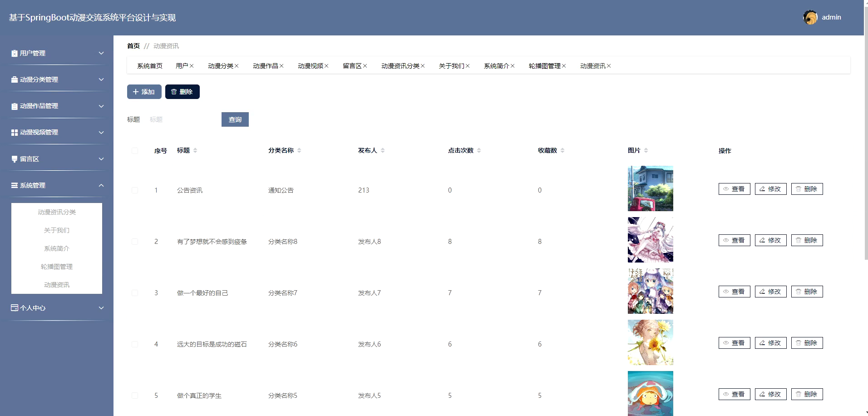Check the checkbox for row 1 公告资讯
This screenshot has height=416, width=868.
[x=135, y=190]
